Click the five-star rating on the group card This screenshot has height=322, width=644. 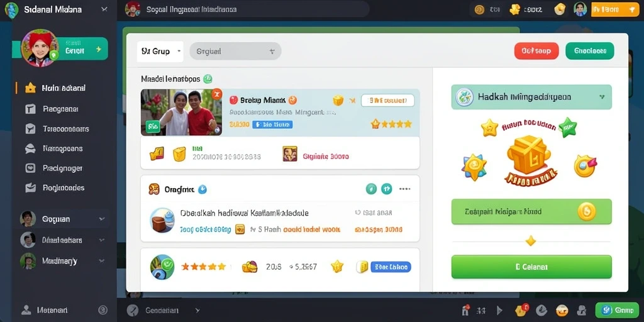click(x=391, y=124)
